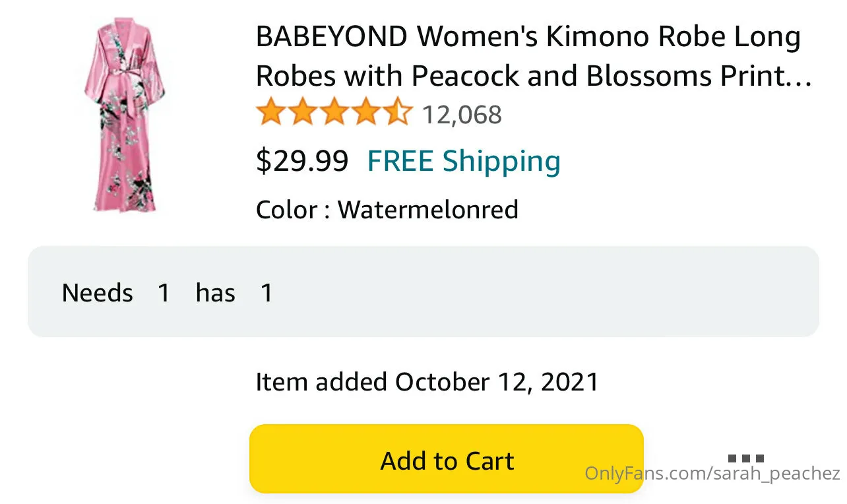Click the has label

click(x=215, y=292)
